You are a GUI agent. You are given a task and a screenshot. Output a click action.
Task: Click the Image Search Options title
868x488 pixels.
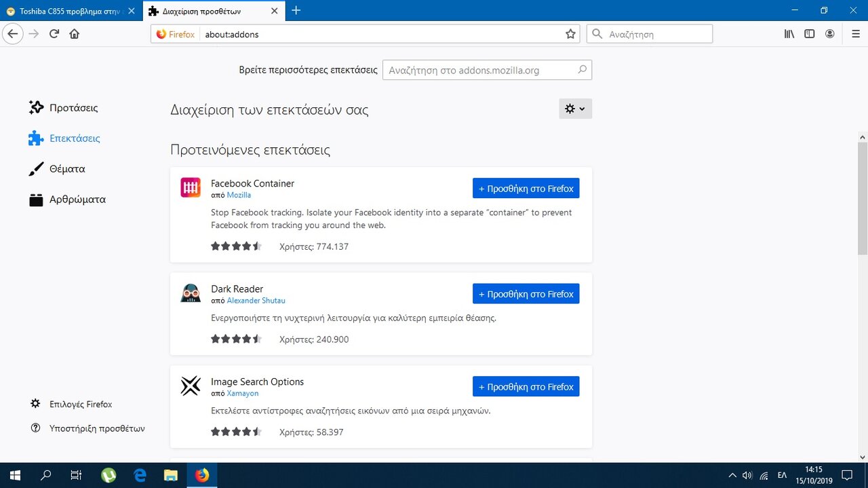click(257, 381)
